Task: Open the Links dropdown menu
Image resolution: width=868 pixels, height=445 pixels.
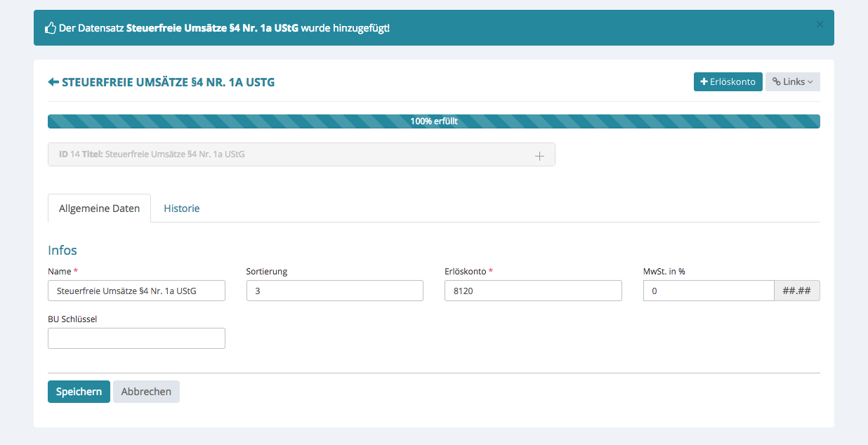Action: tap(792, 82)
